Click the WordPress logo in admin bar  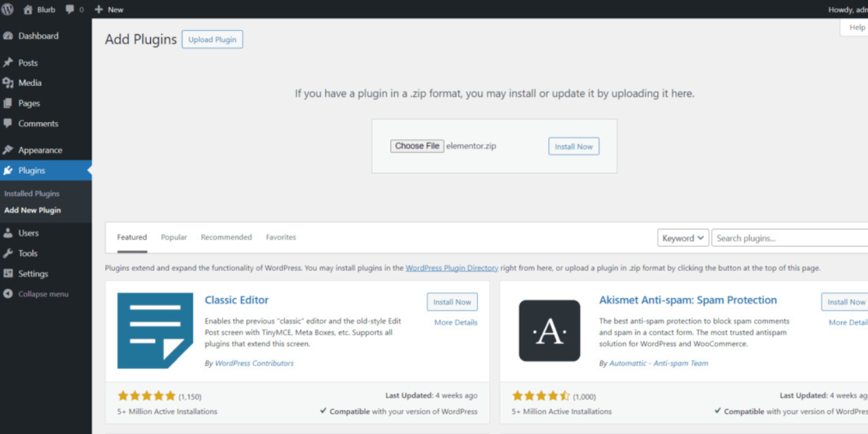[8, 10]
